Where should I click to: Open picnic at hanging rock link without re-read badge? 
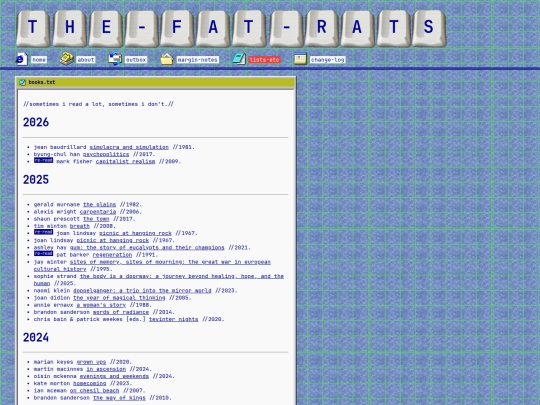click(x=113, y=240)
